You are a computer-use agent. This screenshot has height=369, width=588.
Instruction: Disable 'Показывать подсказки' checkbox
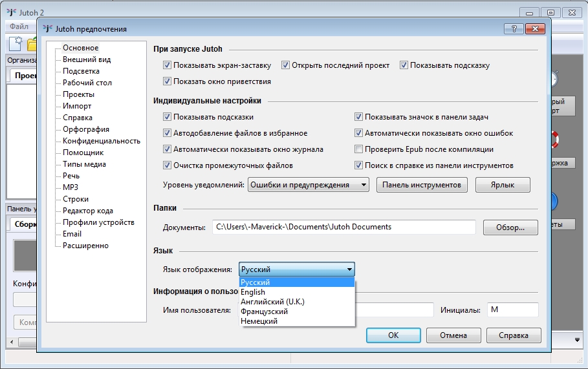[x=168, y=117]
